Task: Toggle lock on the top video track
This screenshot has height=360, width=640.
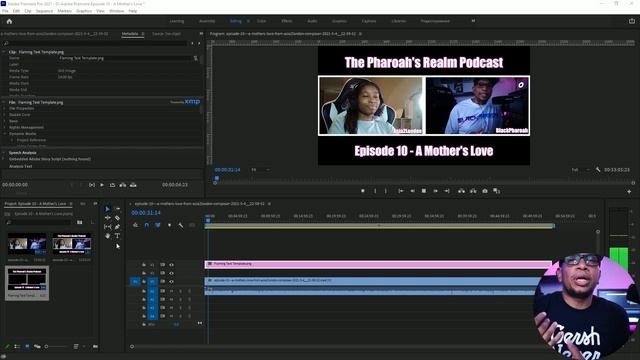Action: tap(144, 265)
